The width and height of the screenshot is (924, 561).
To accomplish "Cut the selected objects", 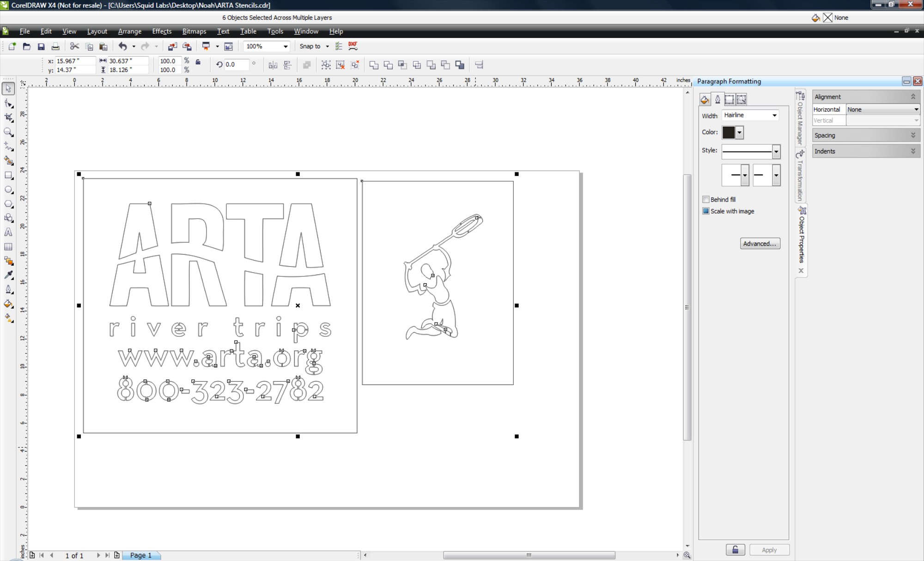I will 74,46.
